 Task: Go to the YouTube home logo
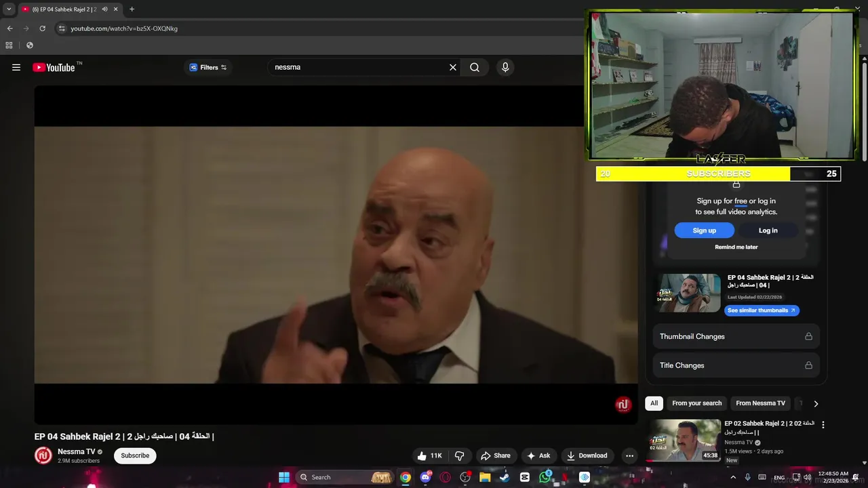click(54, 67)
